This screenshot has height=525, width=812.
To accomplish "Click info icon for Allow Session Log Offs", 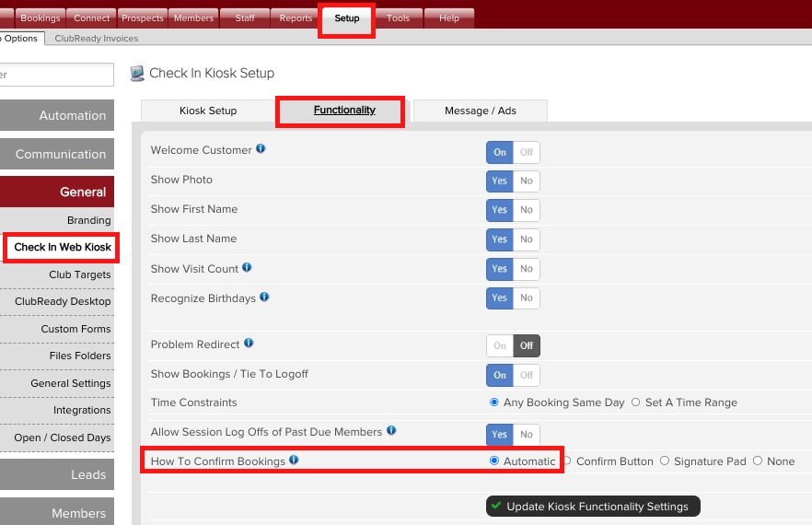I will pos(391,430).
